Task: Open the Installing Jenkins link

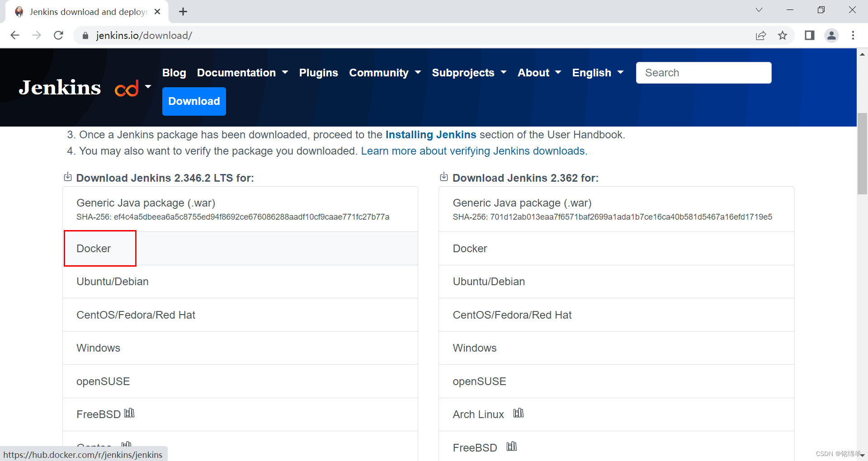Action: 431,135
